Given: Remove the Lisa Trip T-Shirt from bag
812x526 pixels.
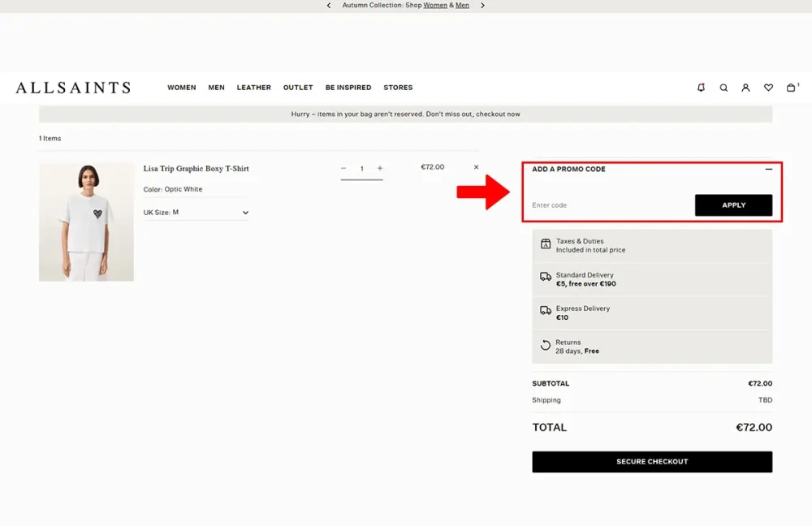Looking at the screenshot, I should tap(476, 167).
